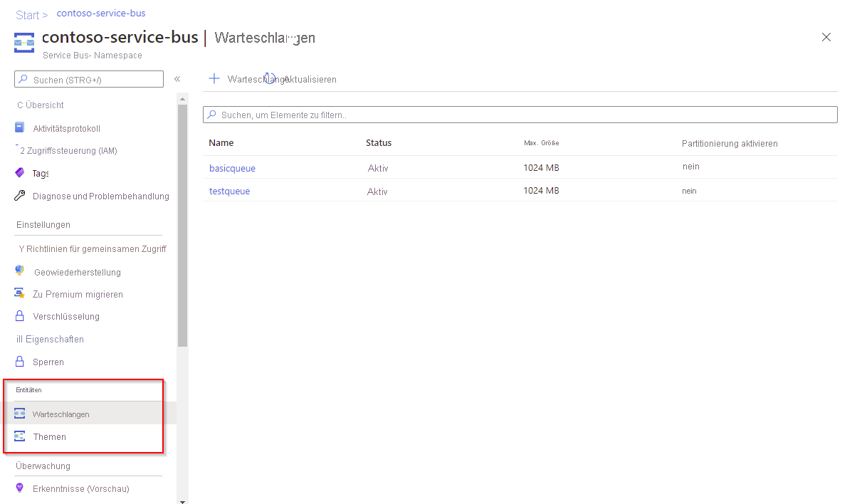Click the nein value in basicqueue row
Image resolution: width=852 pixels, height=504 pixels.
pyautogui.click(x=691, y=167)
